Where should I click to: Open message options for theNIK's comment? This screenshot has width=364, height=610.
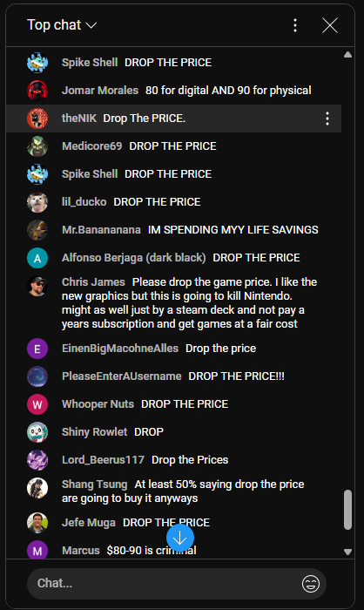point(327,119)
